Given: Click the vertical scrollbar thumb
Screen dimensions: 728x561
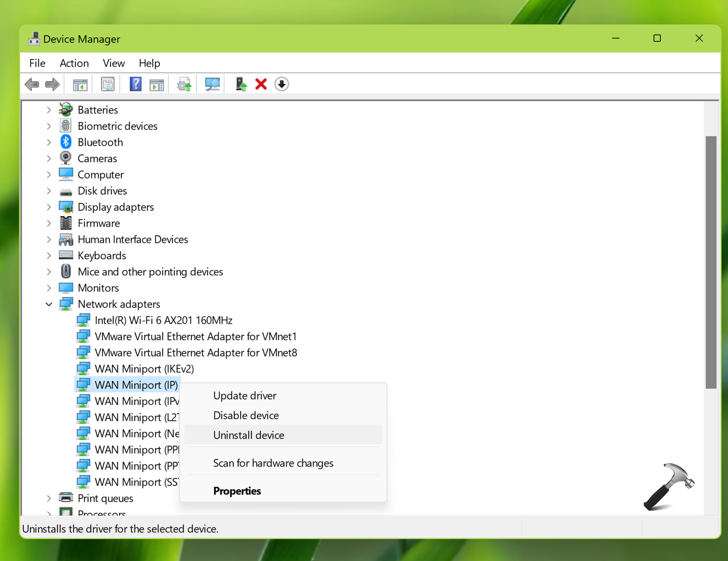Looking at the screenshot, I should 711,263.
